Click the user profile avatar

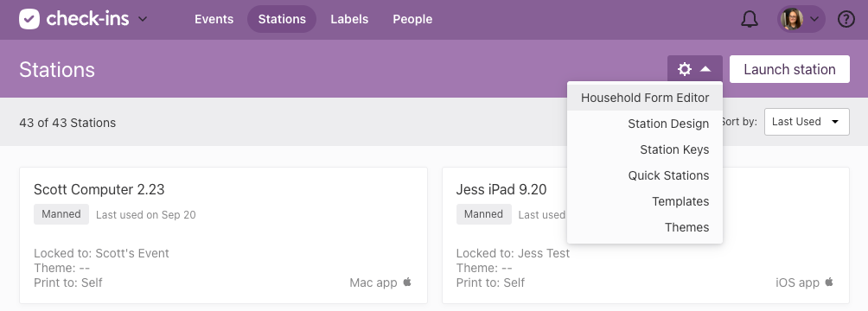(792, 19)
